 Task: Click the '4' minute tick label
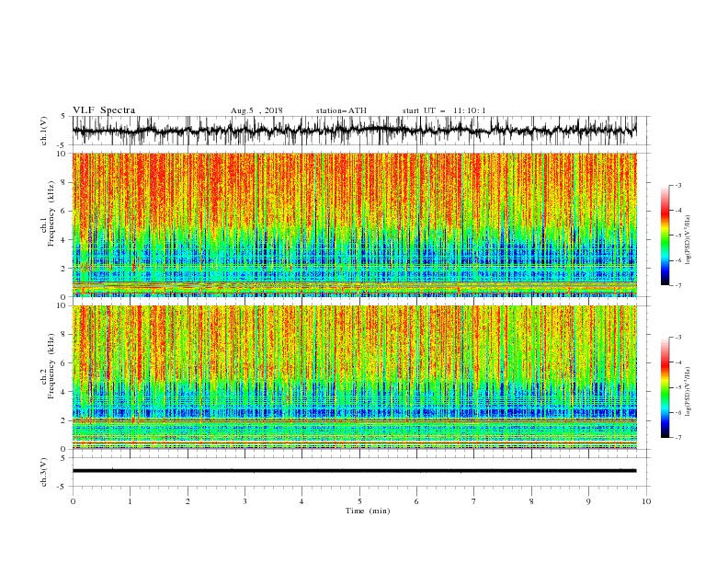(x=301, y=501)
